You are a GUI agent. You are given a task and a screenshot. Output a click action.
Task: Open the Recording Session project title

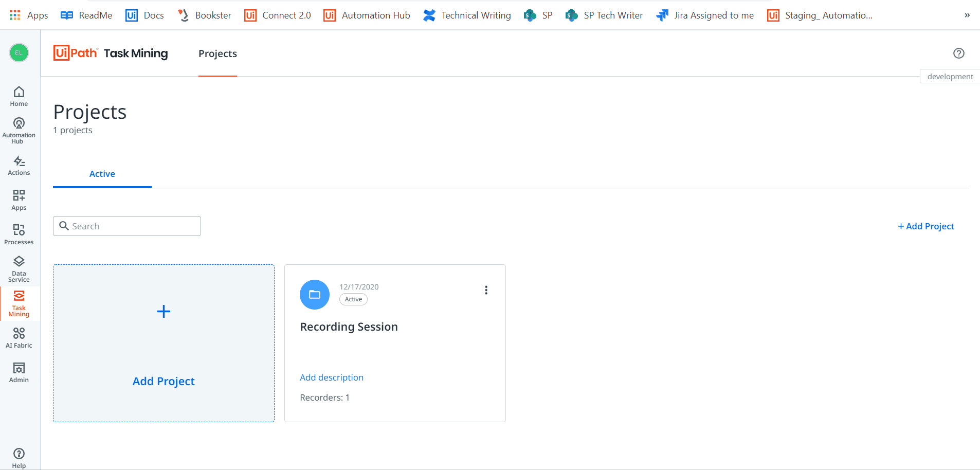[x=349, y=327]
